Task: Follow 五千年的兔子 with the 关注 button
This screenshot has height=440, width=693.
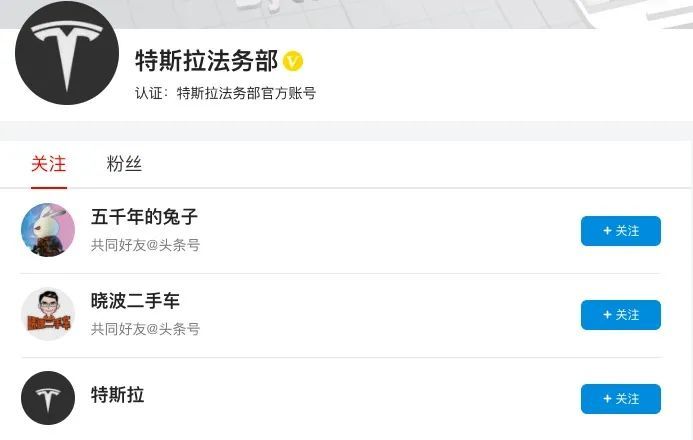Action: coord(620,231)
